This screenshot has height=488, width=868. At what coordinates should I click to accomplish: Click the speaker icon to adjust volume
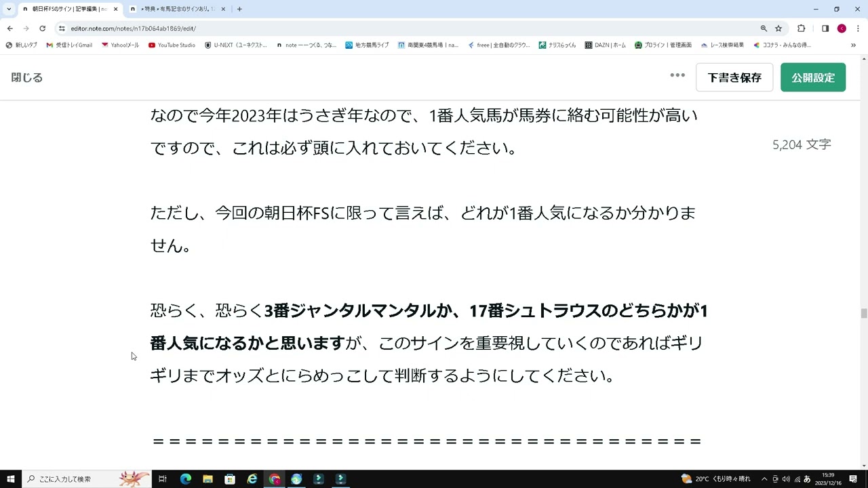point(787,479)
